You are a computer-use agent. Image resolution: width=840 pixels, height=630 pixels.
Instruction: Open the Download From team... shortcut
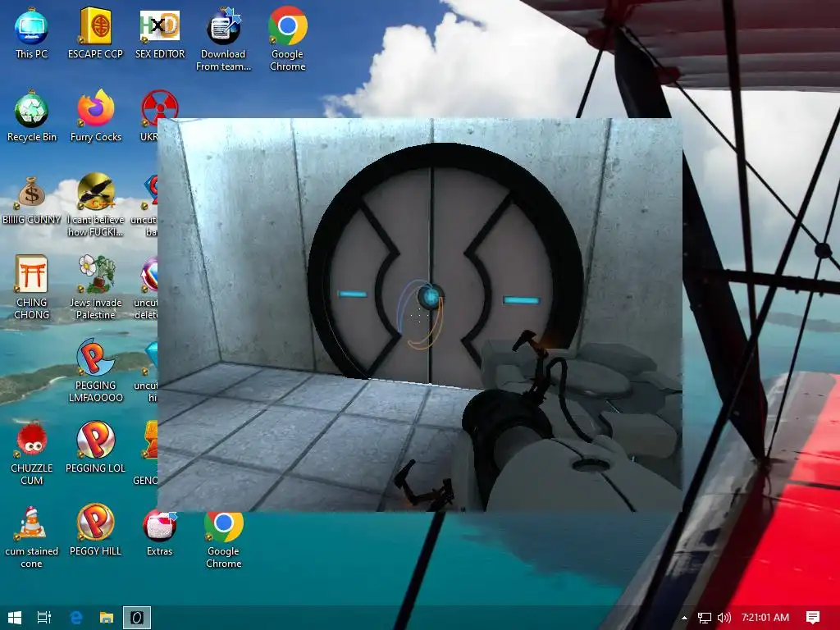point(223,39)
